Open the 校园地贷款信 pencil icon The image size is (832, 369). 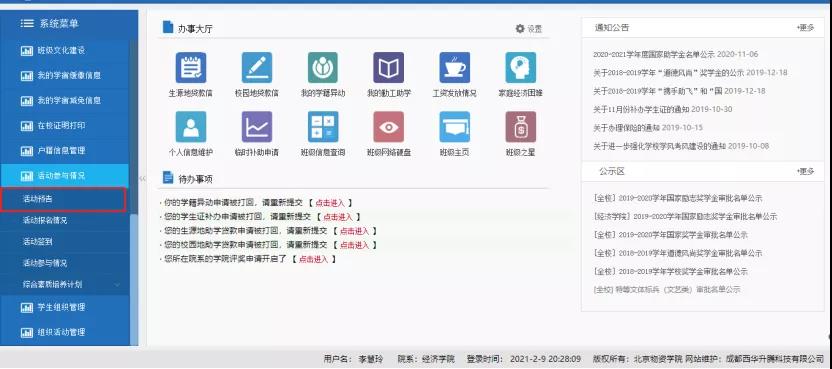(x=257, y=67)
